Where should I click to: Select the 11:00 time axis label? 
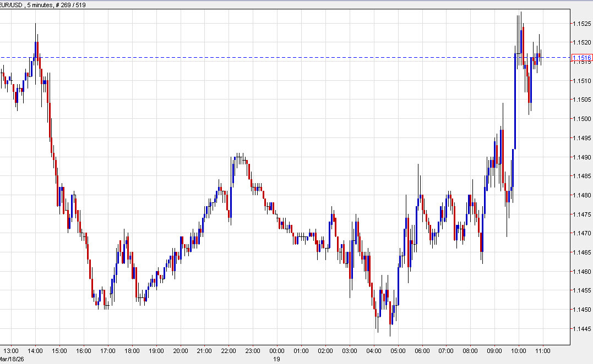[x=543, y=351]
